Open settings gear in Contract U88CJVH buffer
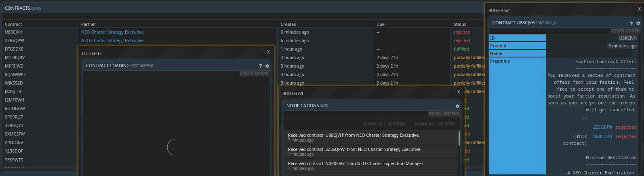The height and width of the screenshot is (176, 644). (638, 23)
